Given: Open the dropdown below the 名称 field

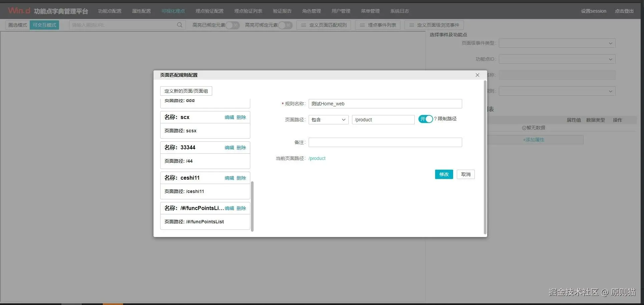Looking at the screenshot, I should click(557, 91).
